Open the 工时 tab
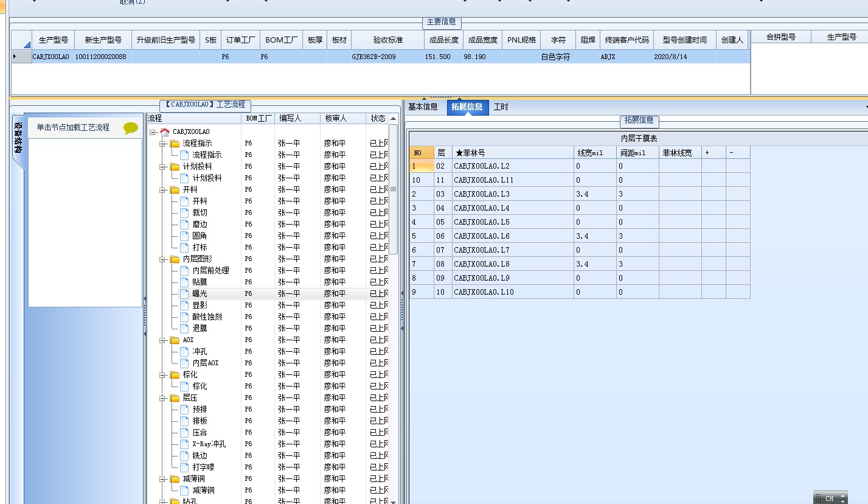 [x=501, y=107]
